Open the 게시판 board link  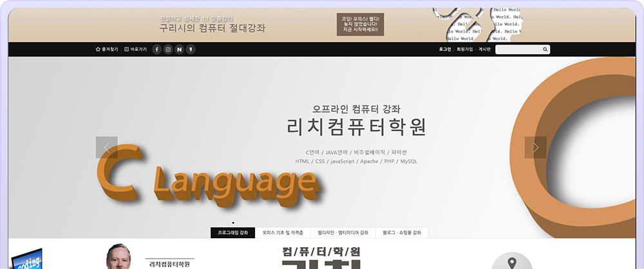(484, 50)
